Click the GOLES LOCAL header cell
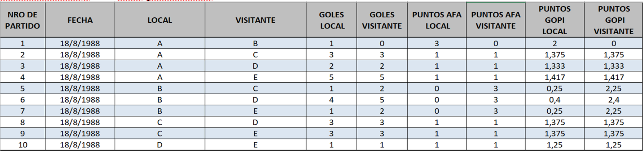 point(332,20)
